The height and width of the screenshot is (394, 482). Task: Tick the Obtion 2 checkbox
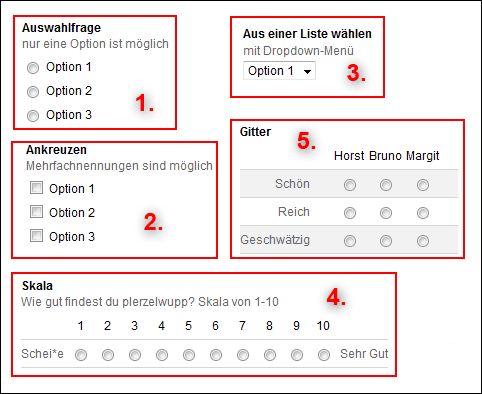pos(36,211)
